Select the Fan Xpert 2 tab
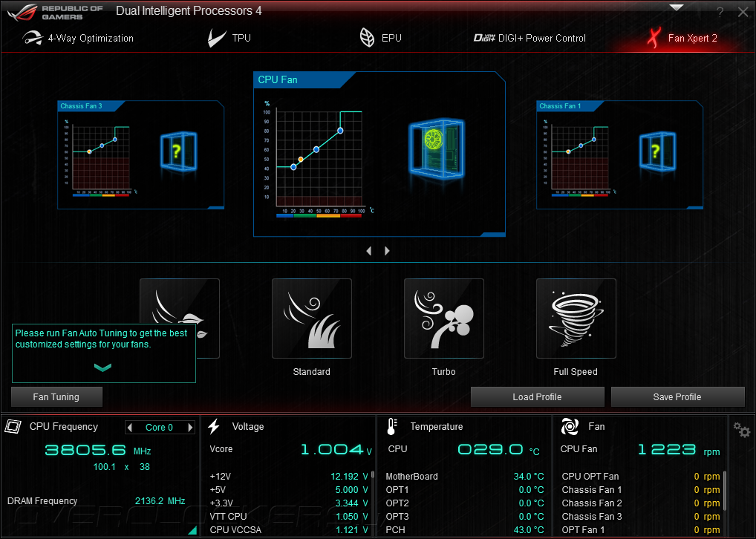Screen dimensions: 756x539 tap(682, 38)
